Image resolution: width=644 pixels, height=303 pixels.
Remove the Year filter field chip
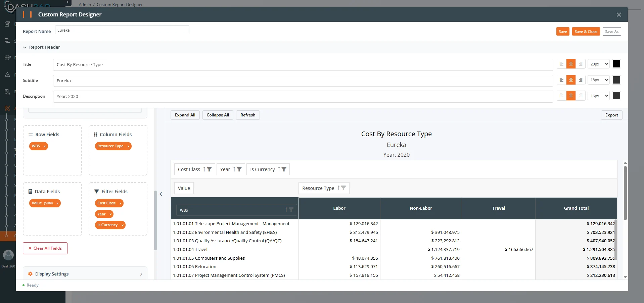tap(110, 214)
